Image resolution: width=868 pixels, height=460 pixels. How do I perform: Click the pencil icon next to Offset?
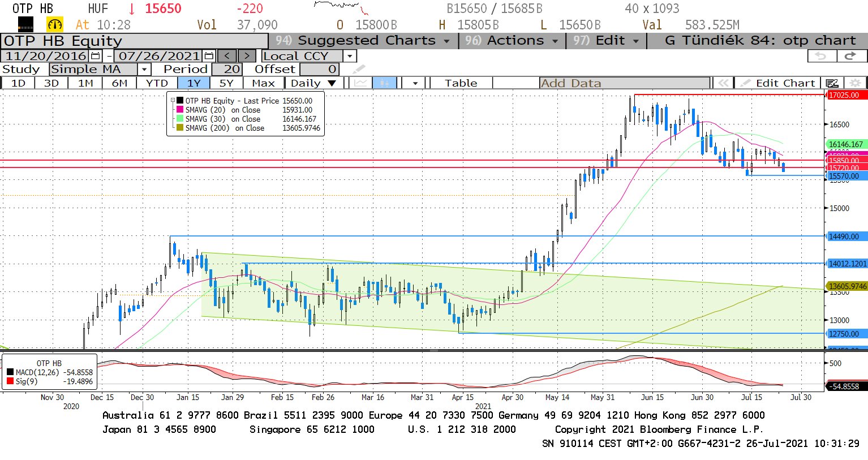click(x=359, y=69)
